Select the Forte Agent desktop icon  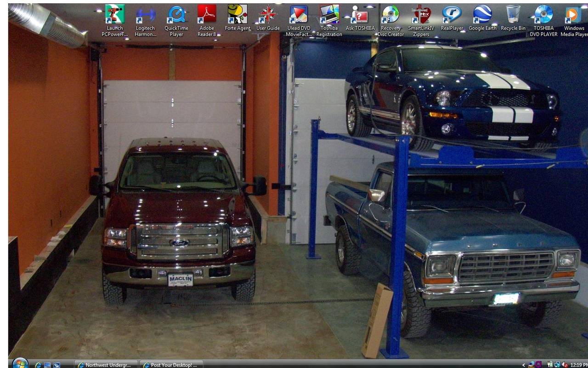pyautogui.click(x=237, y=18)
